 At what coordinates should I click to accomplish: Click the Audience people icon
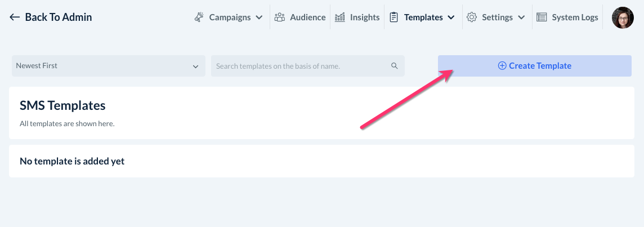[280, 17]
